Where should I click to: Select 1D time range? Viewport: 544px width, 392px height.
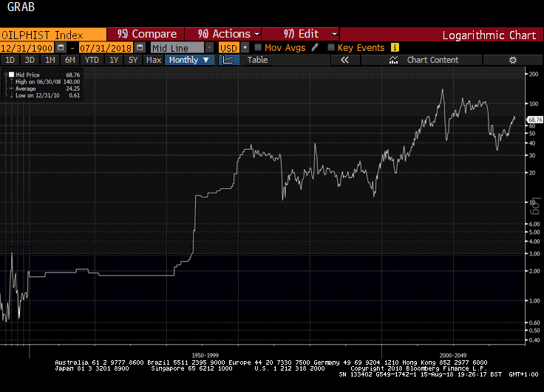10,60
